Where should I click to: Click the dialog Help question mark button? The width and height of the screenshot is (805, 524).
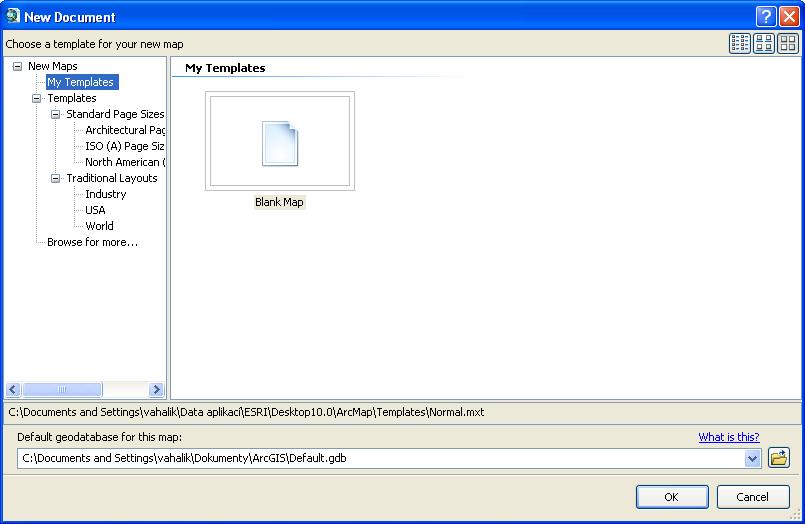pos(765,16)
